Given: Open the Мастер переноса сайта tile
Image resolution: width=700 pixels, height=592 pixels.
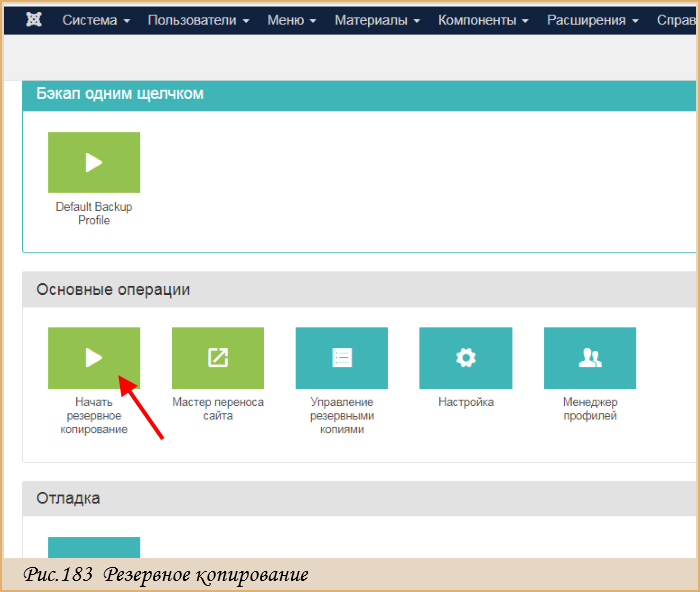Looking at the screenshot, I should (218, 358).
